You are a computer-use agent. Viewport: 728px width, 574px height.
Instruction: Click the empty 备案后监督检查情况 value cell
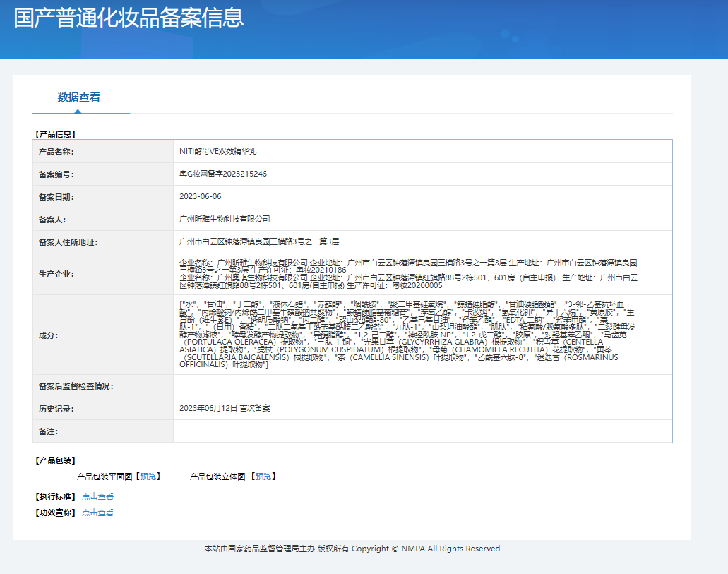pos(422,386)
